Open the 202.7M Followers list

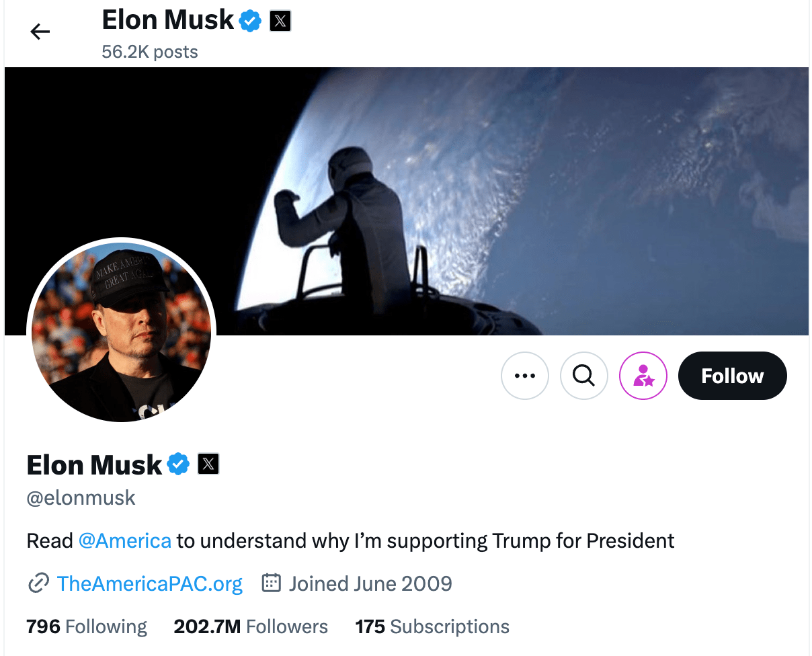click(x=251, y=627)
